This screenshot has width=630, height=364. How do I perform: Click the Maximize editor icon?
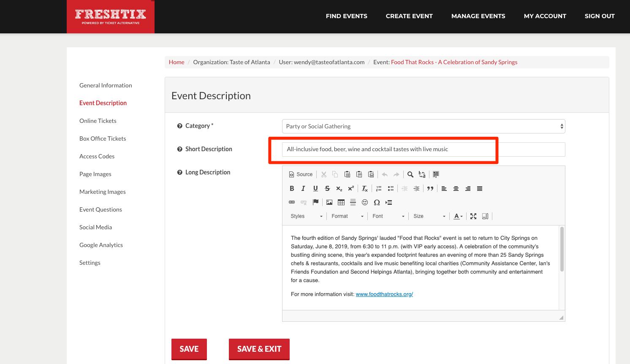(473, 216)
